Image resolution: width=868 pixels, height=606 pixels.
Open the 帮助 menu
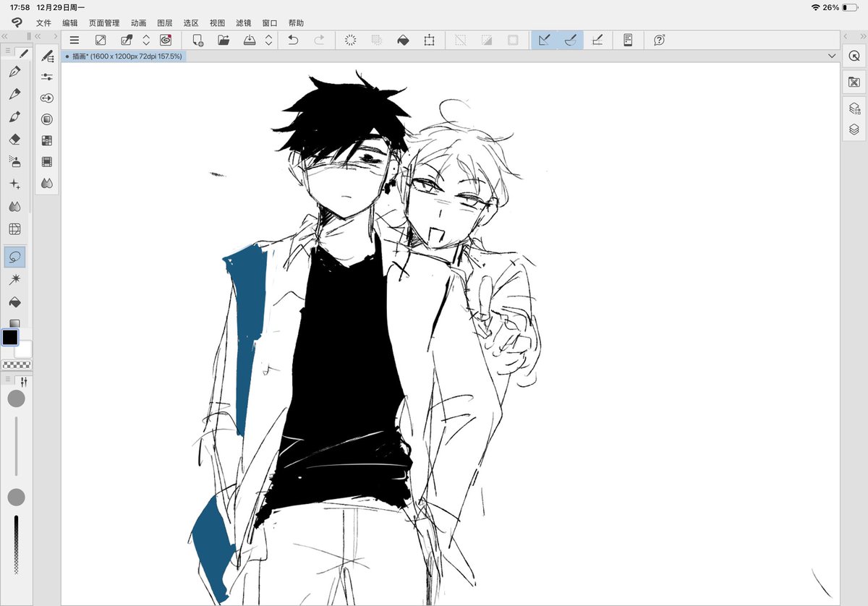click(x=296, y=23)
